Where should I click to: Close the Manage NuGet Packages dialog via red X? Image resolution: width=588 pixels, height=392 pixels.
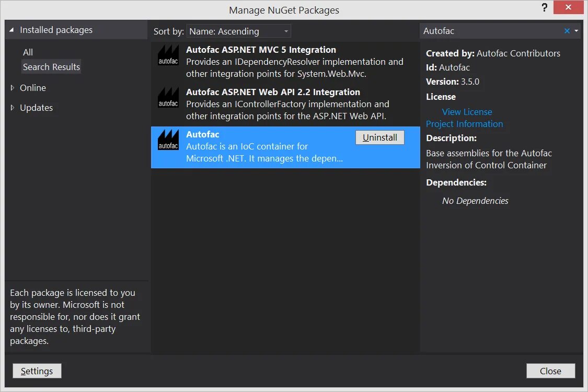click(569, 7)
